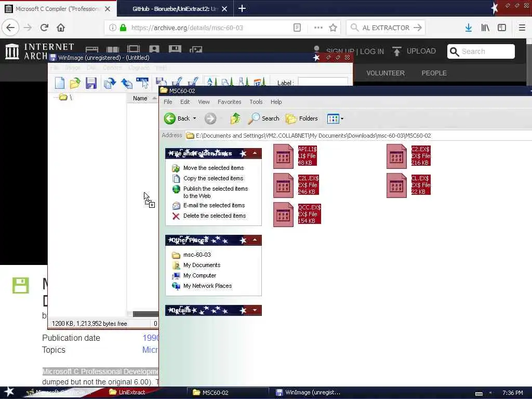Click the Select pointer icon in WinImage toolbar
This screenshot has width=532, height=399.
coord(142,83)
